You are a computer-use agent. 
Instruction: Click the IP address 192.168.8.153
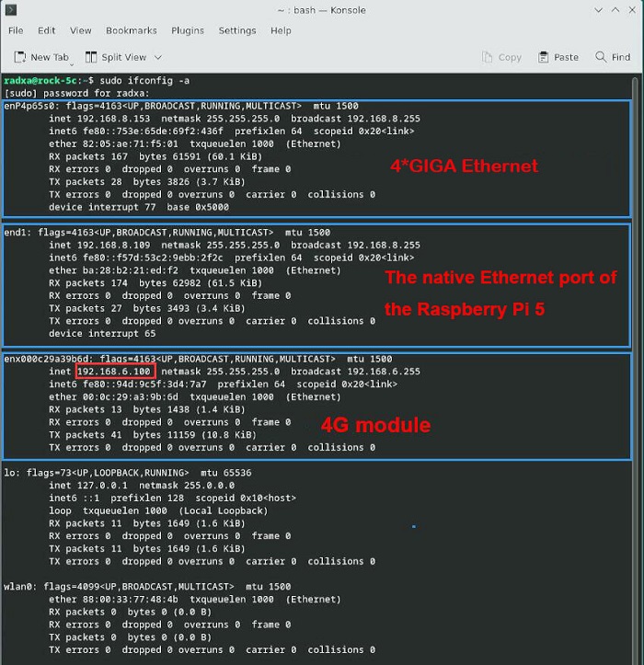114,119
